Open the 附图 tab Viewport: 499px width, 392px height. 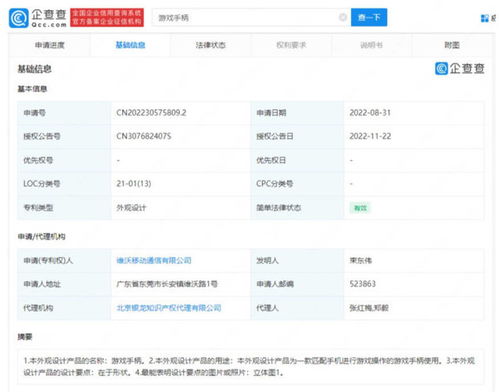coord(452,45)
